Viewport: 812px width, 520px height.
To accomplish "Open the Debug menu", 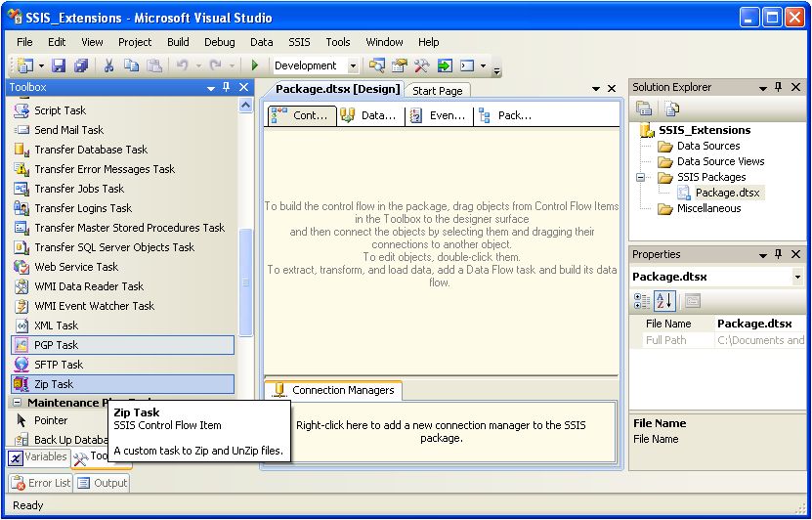I will click(220, 42).
